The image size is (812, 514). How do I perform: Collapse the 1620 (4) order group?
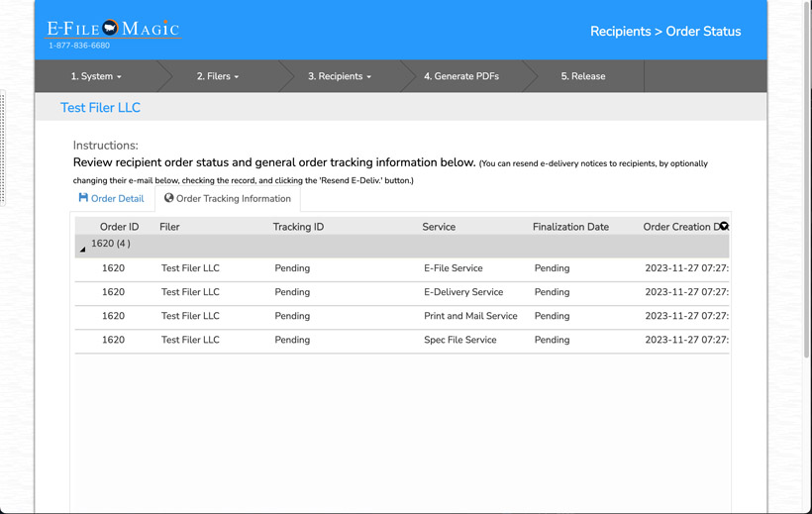82,250
